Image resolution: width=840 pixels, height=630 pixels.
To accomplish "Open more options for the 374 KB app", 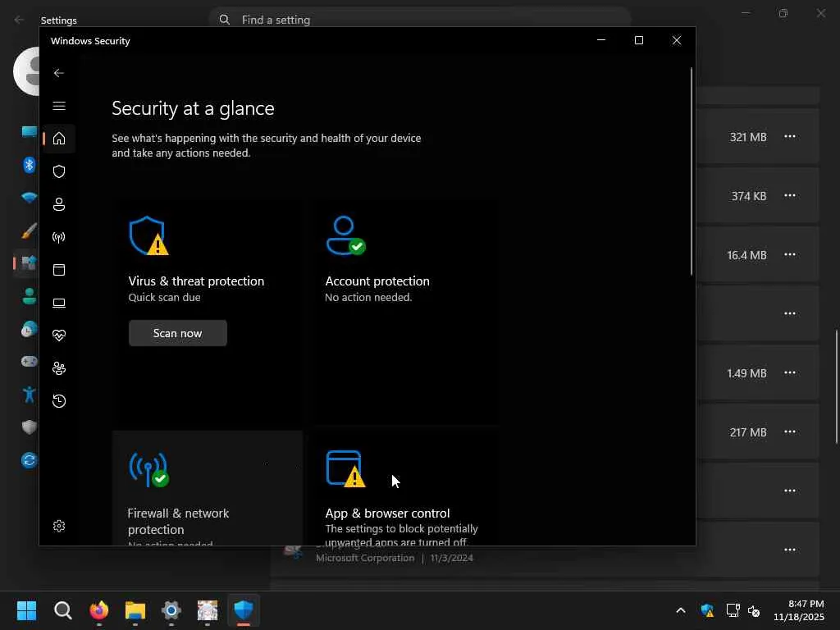I will click(790, 195).
